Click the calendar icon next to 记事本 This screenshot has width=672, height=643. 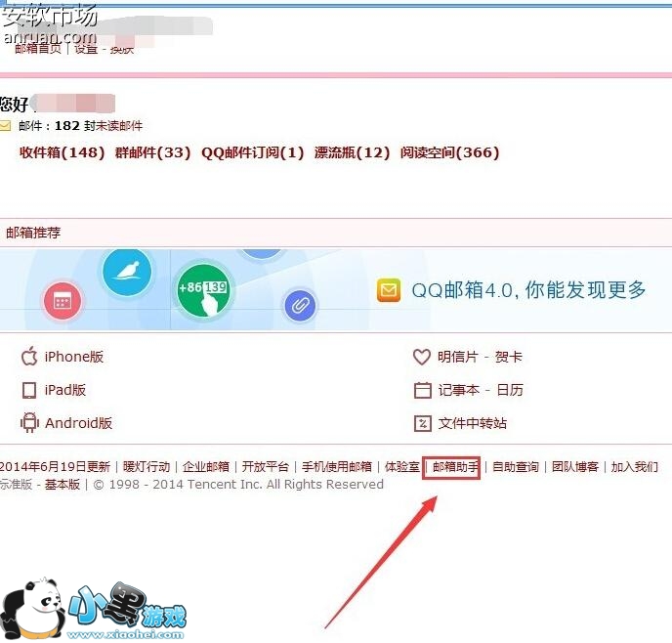[x=422, y=390]
